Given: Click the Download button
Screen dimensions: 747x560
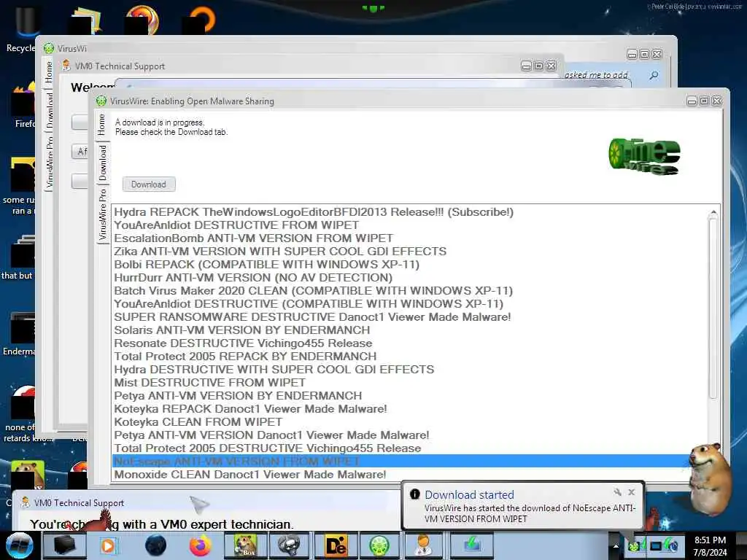Looking at the screenshot, I should [x=149, y=184].
